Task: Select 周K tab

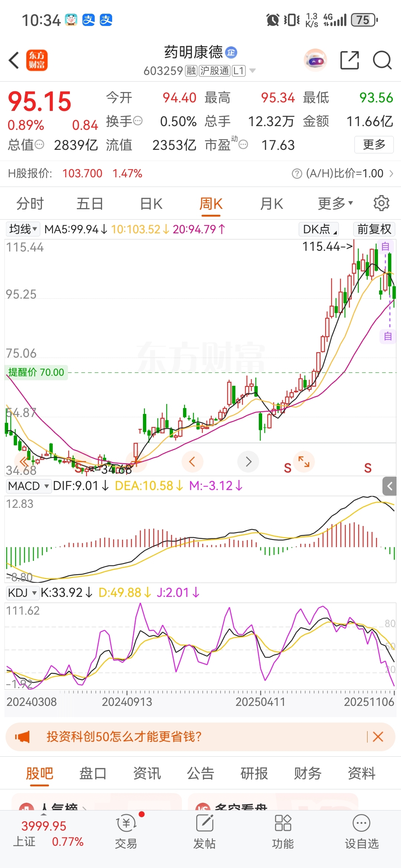Action: pos(211,204)
